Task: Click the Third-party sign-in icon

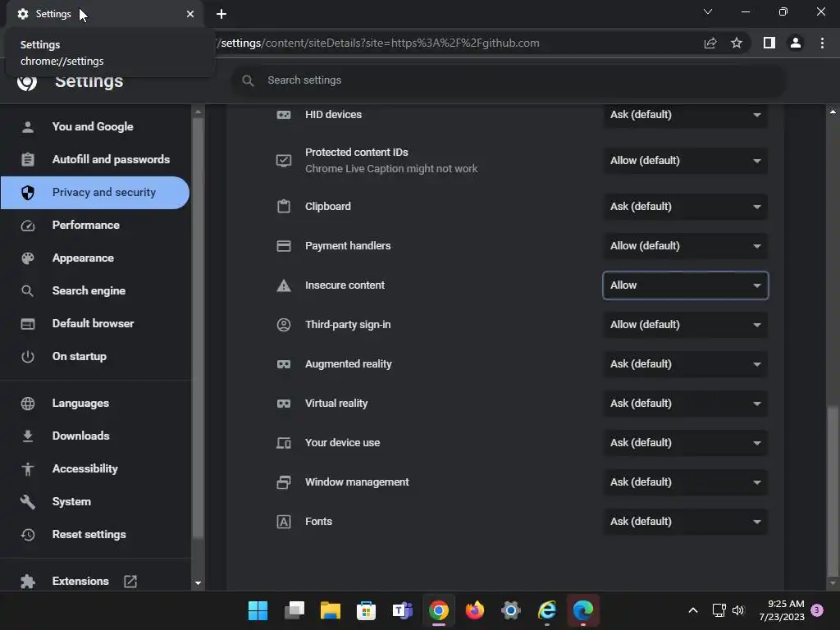Action: tap(283, 325)
